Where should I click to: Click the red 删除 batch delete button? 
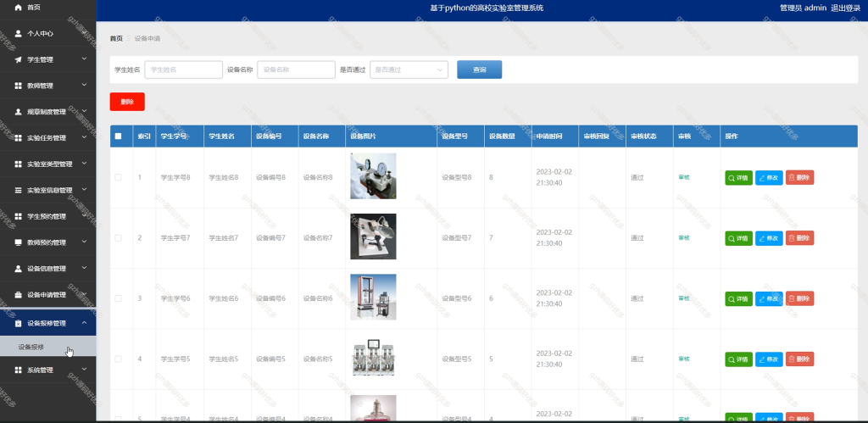(127, 102)
